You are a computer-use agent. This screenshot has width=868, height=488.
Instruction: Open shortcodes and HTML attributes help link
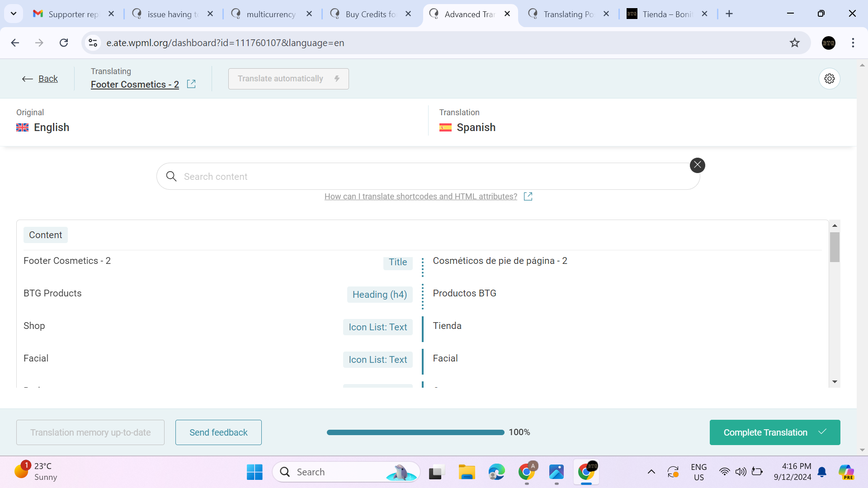point(420,197)
